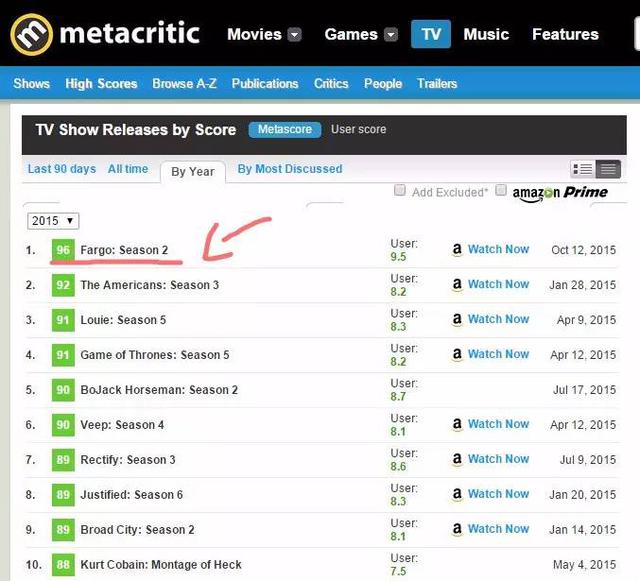
Task: Switch sorting to User score
Action: (x=358, y=129)
